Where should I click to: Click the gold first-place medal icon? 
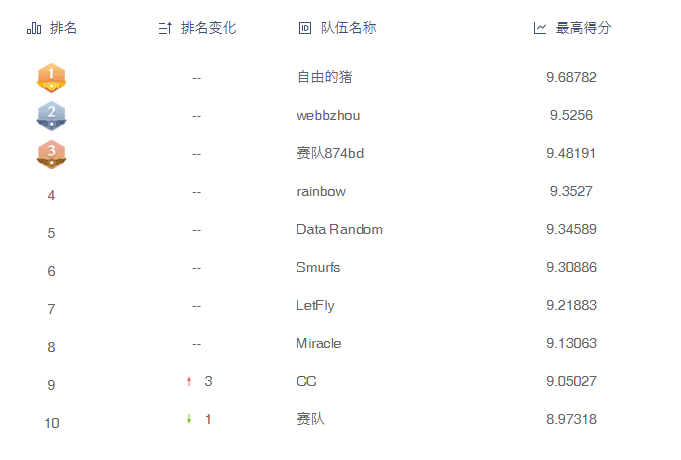pos(51,77)
